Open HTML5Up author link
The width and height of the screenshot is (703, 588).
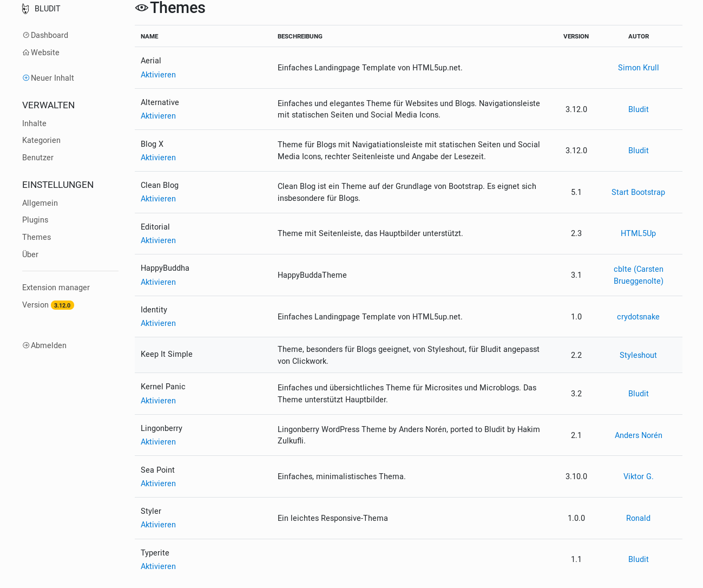point(638,233)
